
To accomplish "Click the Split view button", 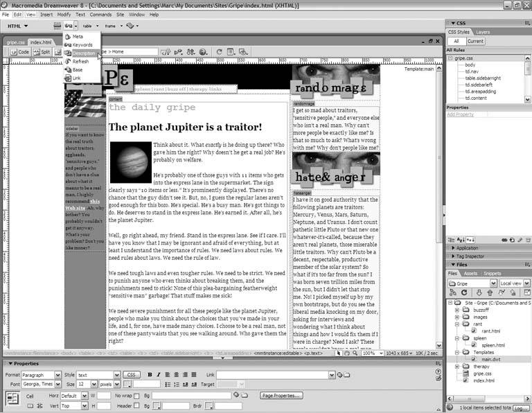I will pyautogui.click(x=43, y=52).
